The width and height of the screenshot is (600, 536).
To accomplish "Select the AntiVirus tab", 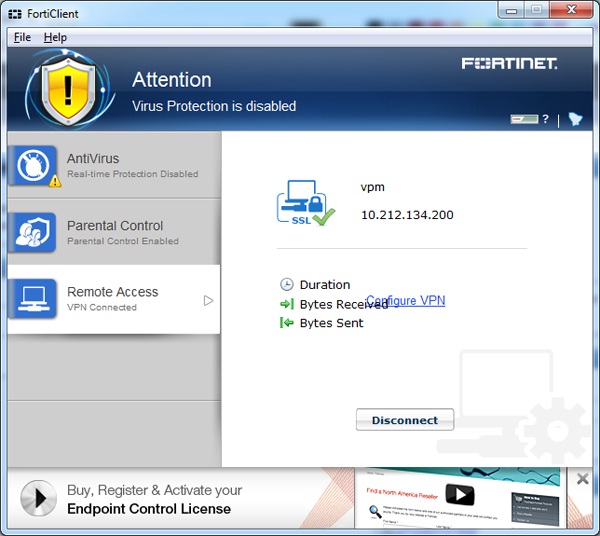I will coord(114,165).
